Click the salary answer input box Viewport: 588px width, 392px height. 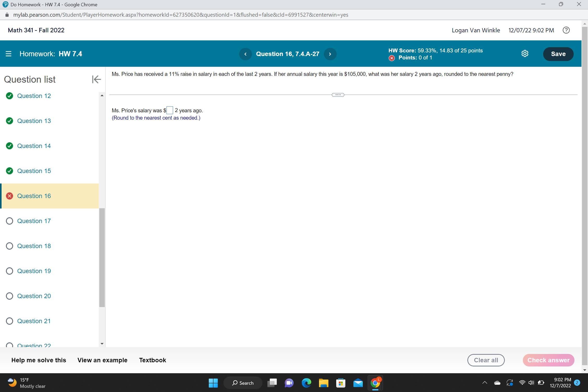[x=170, y=110]
